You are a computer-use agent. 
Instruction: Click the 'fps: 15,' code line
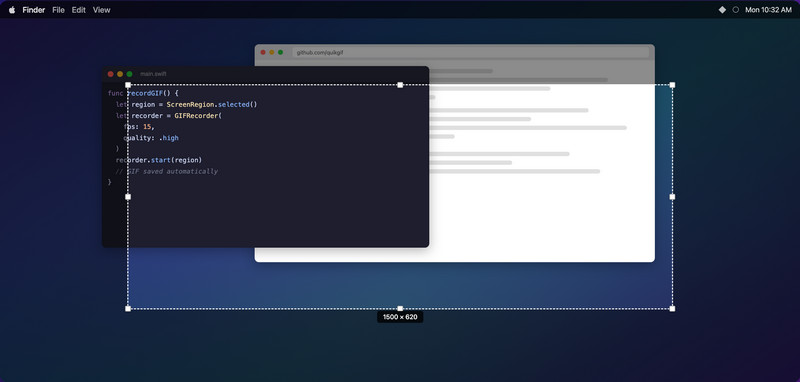click(x=139, y=127)
